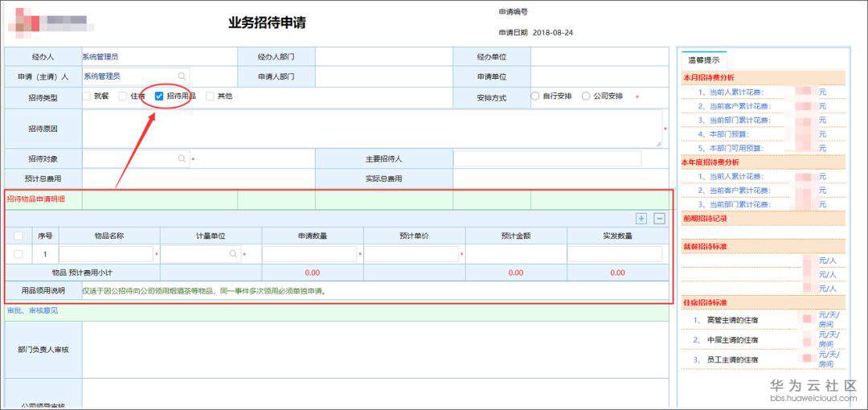The width and height of the screenshot is (868, 410).
Task: Tick the 就餐 checkbox
Action: (x=87, y=96)
